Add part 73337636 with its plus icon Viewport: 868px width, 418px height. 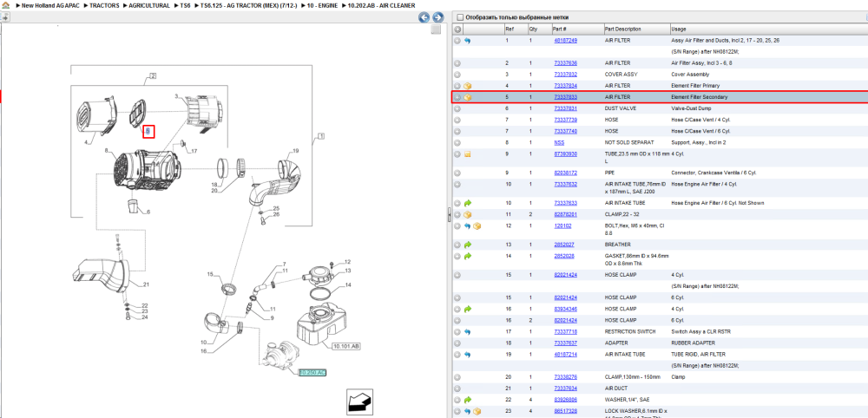[x=457, y=63]
